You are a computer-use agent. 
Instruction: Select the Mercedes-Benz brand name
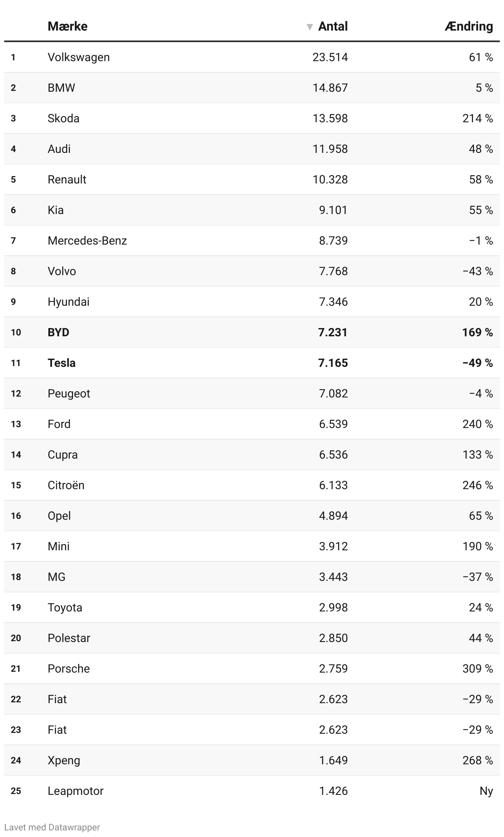[x=87, y=240]
